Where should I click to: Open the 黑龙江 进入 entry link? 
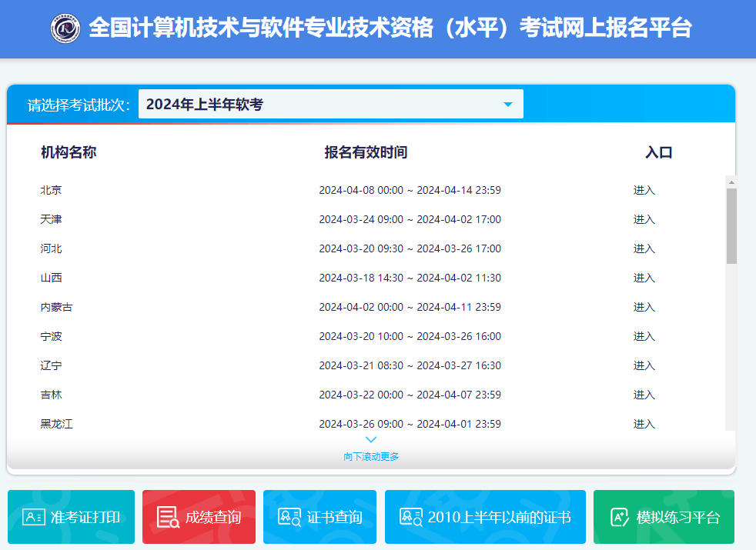pyautogui.click(x=644, y=424)
